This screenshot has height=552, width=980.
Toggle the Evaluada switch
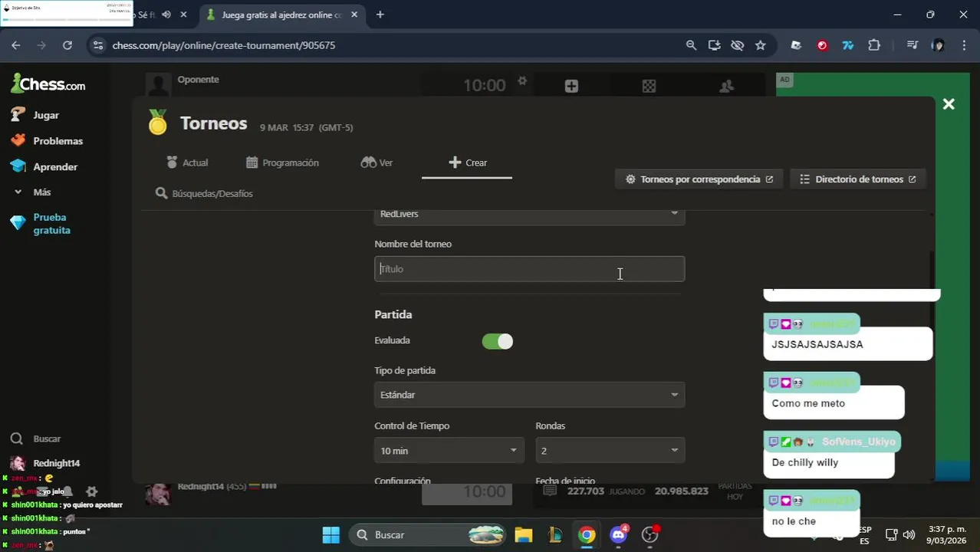pyautogui.click(x=497, y=341)
